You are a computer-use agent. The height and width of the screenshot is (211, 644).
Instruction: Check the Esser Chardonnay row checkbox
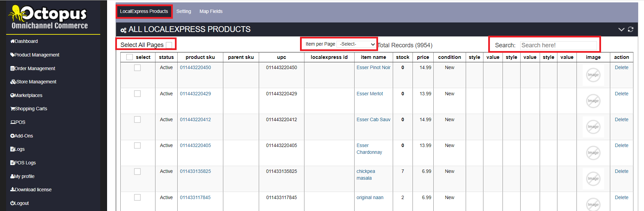coord(137,146)
